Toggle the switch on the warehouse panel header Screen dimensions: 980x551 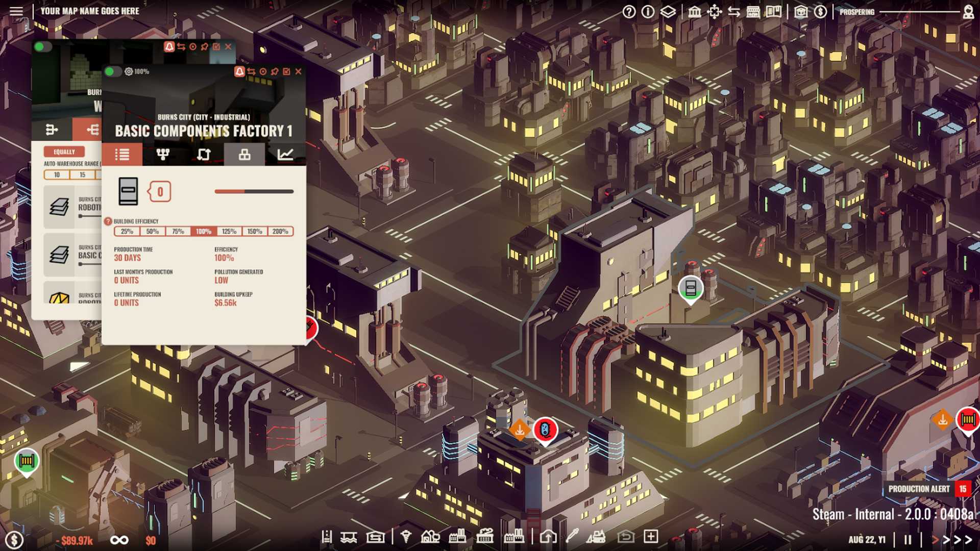pyautogui.click(x=42, y=46)
